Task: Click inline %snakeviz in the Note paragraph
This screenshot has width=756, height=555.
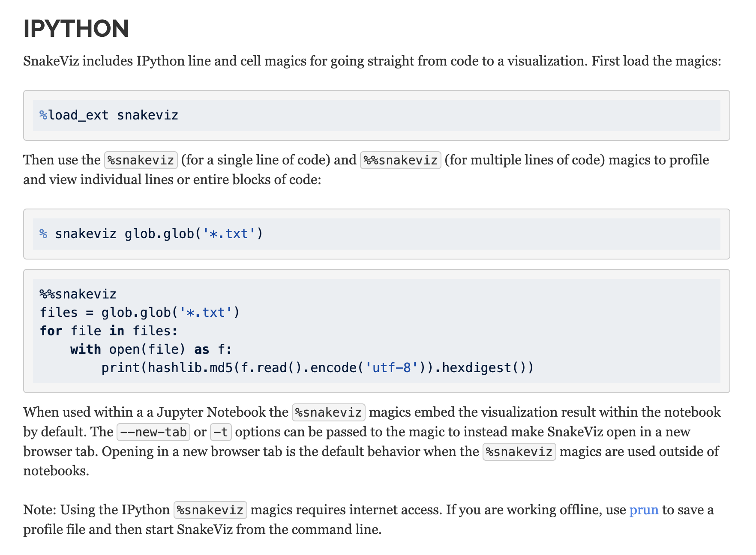Action: coord(210,510)
